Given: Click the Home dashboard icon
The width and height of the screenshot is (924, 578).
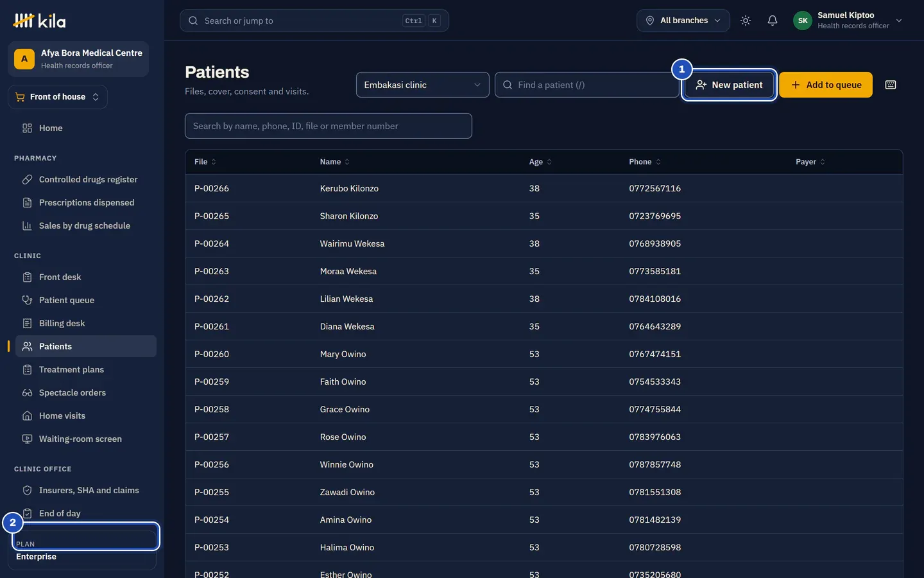Looking at the screenshot, I should [27, 128].
